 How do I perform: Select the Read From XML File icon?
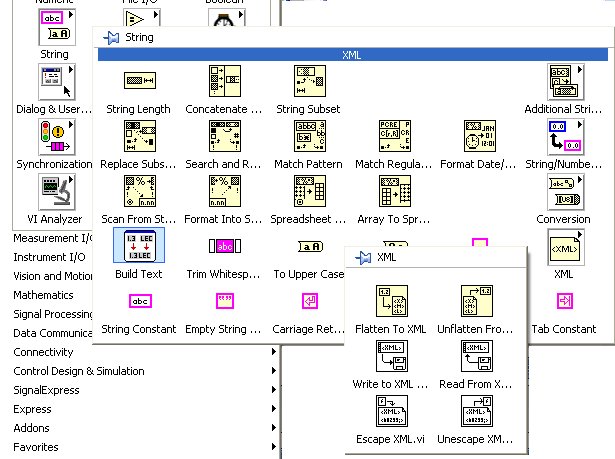477,356
